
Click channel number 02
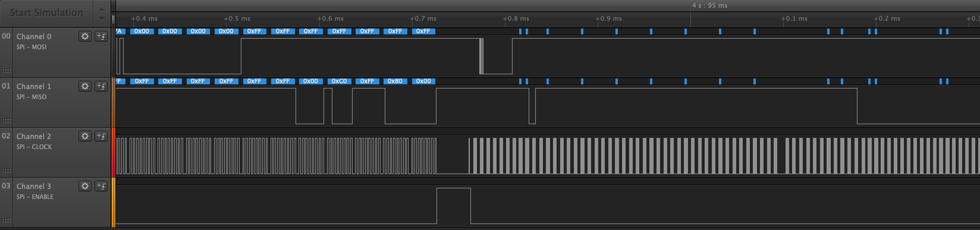(6, 136)
